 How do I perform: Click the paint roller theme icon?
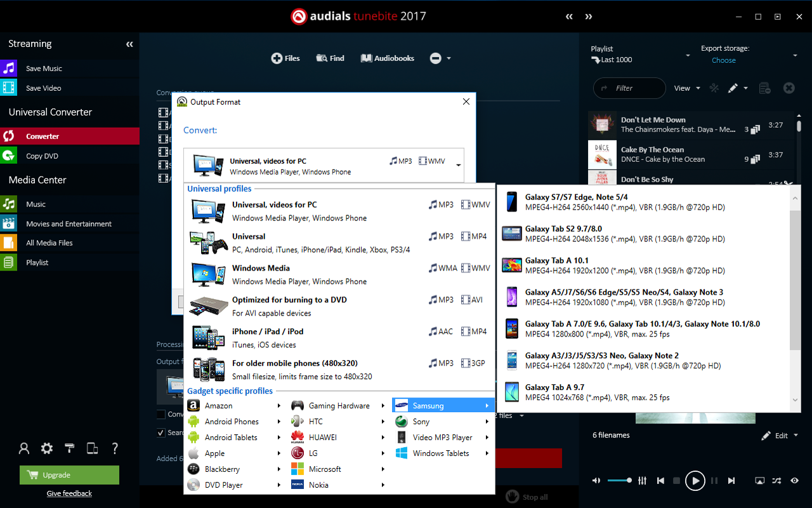(x=70, y=448)
